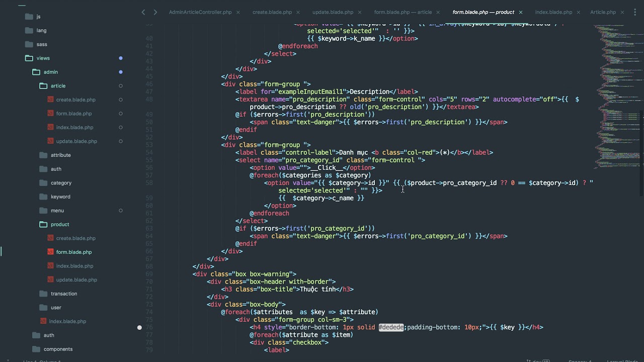Click file icon of product index.blade.php
The image size is (644, 362).
[x=50, y=266]
